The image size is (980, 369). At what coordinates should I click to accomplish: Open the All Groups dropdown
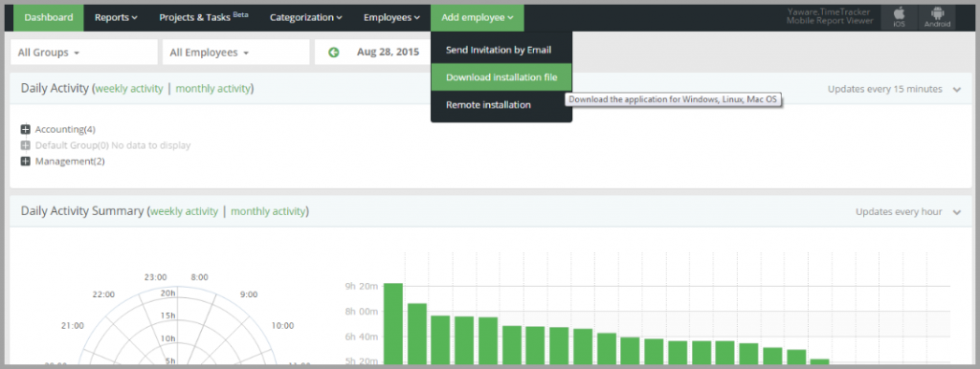(84, 53)
